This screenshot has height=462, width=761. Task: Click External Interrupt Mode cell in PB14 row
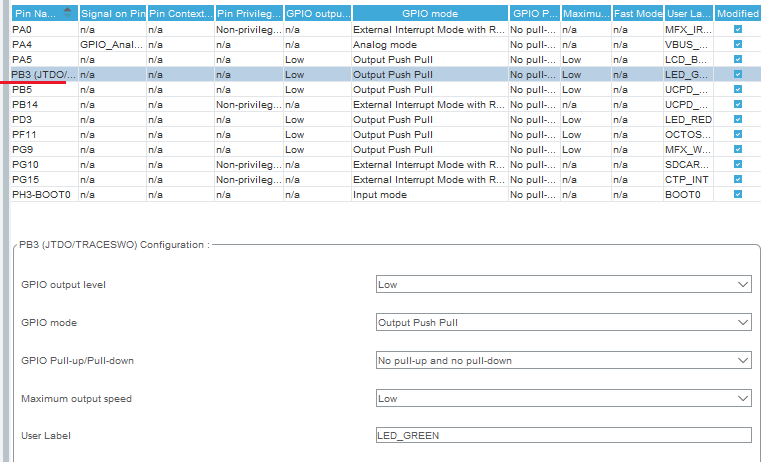(430, 105)
